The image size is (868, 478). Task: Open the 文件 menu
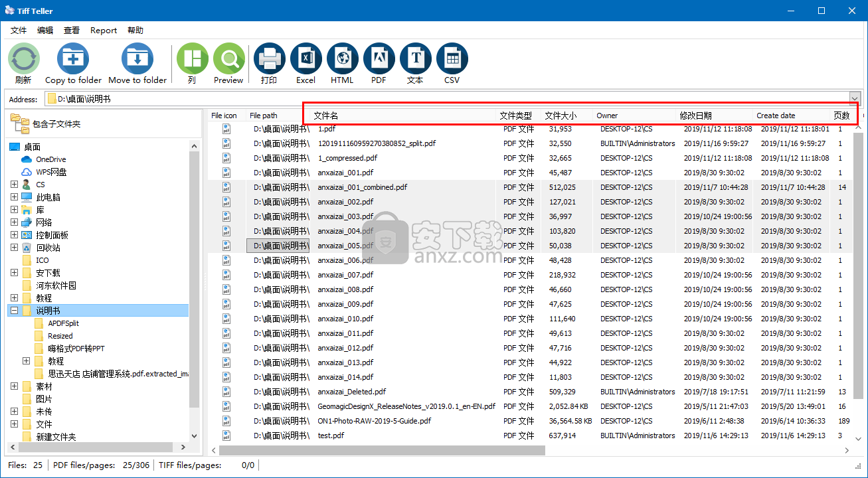[x=19, y=31]
